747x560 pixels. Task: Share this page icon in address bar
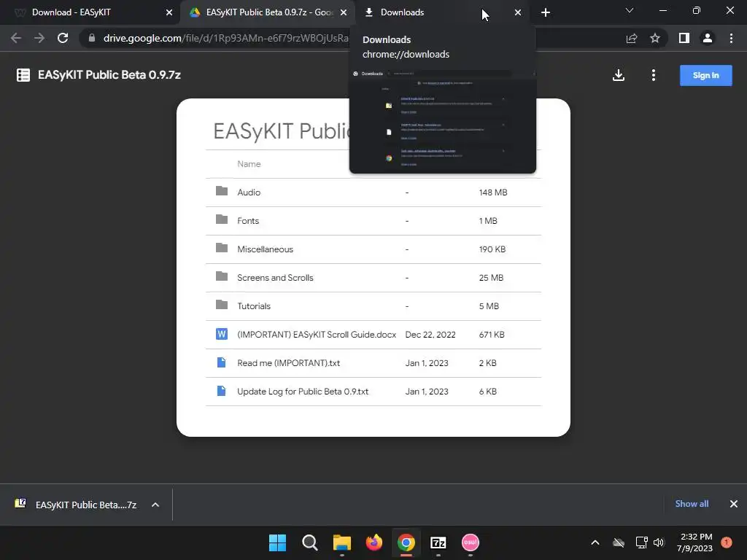point(632,38)
